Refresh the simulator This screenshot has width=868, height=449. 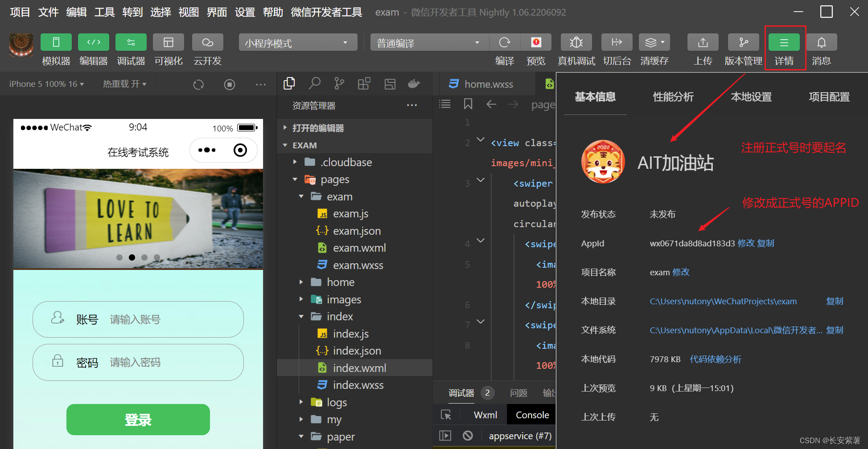(x=198, y=84)
